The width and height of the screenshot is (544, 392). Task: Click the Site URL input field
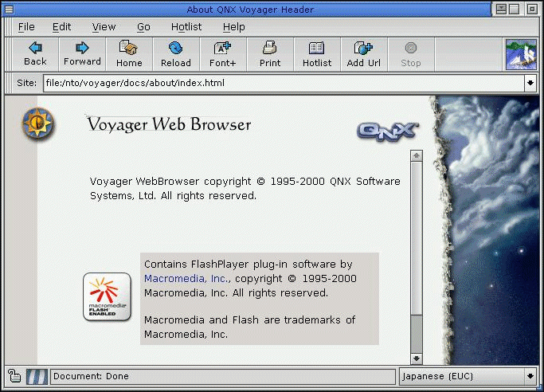(x=284, y=83)
